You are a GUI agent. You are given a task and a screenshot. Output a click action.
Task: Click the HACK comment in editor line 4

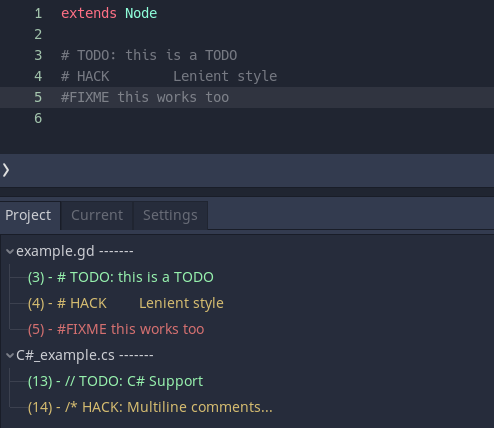pos(169,76)
